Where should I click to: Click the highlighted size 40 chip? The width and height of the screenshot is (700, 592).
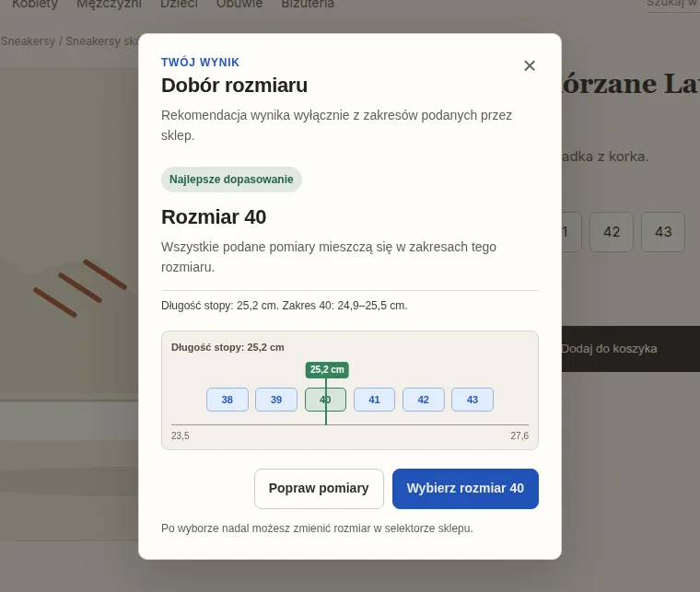[325, 400]
